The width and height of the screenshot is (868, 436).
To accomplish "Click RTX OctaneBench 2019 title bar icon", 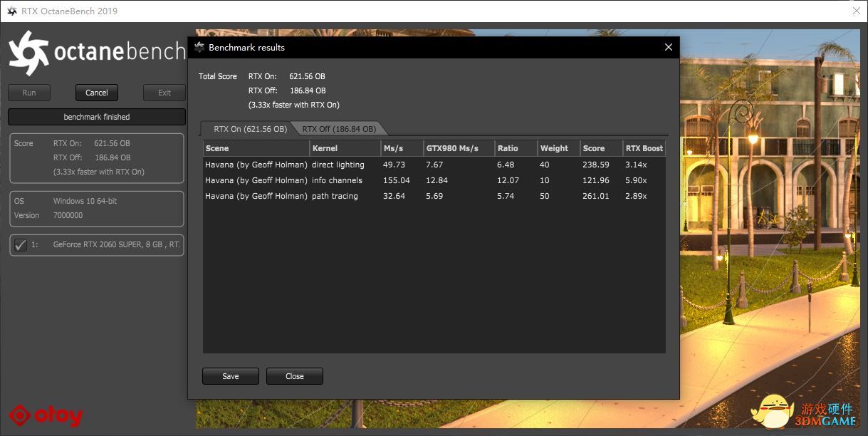I will (x=11, y=11).
